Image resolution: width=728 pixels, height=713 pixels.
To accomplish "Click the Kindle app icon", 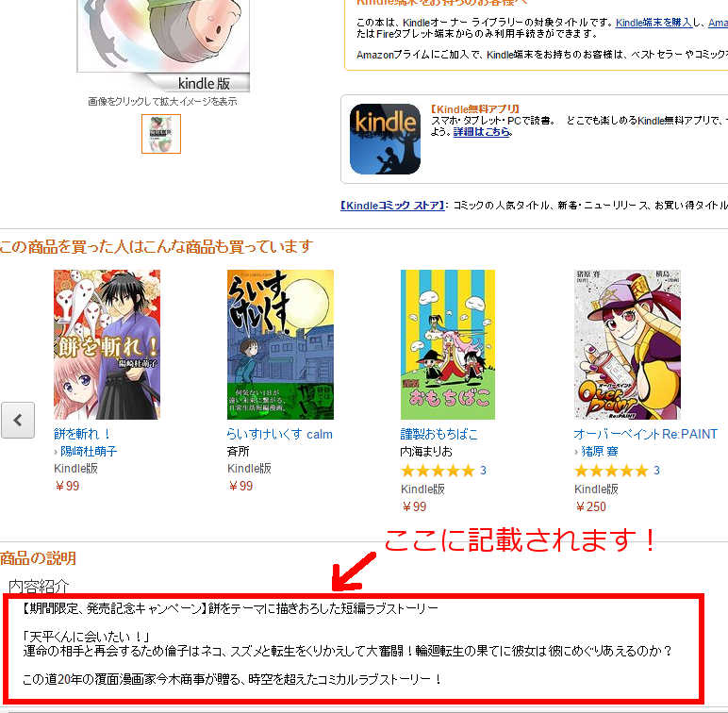I will (x=385, y=139).
